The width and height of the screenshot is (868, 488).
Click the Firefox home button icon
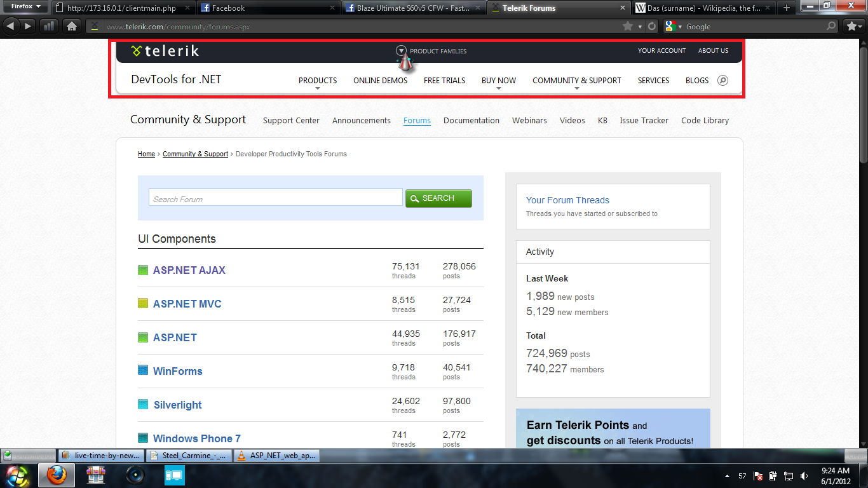(x=72, y=26)
